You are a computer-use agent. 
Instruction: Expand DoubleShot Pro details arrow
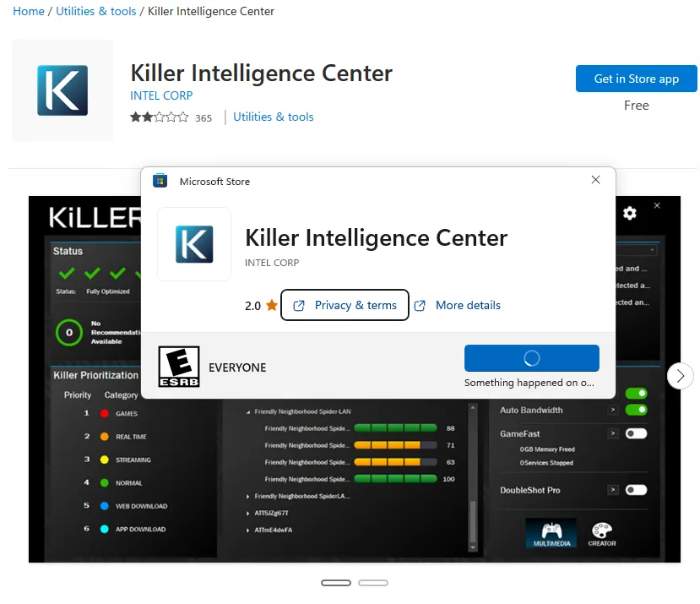[x=613, y=490]
